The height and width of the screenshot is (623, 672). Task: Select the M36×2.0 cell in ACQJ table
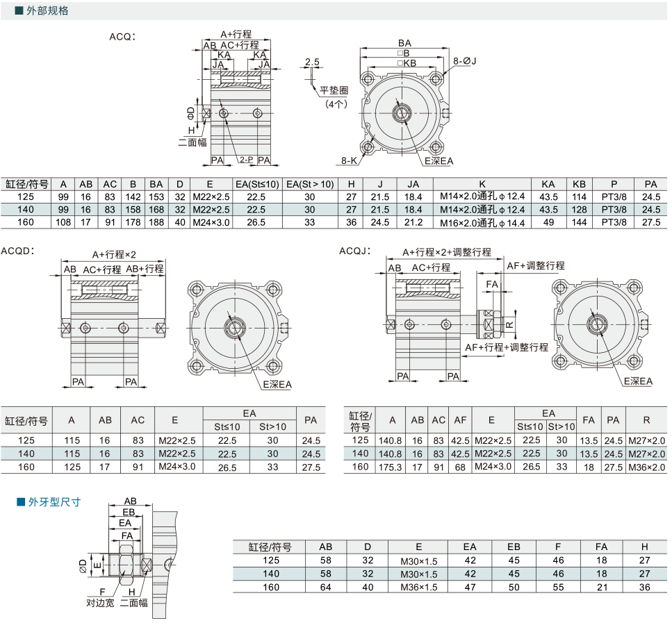point(646,467)
